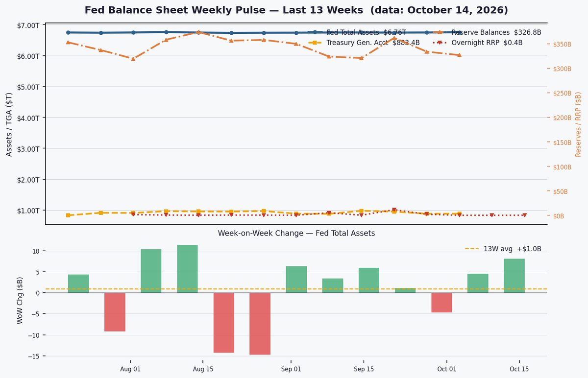The height and width of the screenshot is (378, 588).
Task: Click the Reserve Balances legend entry
Action: 487,32
